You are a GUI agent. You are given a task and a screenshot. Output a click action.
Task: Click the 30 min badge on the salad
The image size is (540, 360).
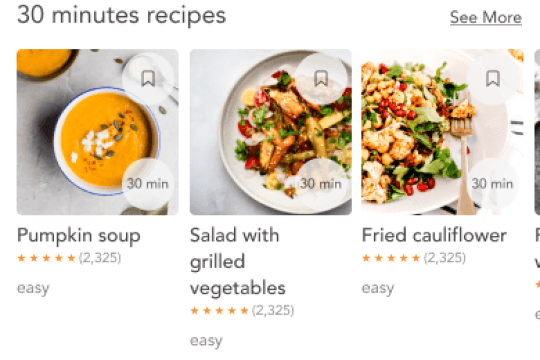click(x=321, y=184)
